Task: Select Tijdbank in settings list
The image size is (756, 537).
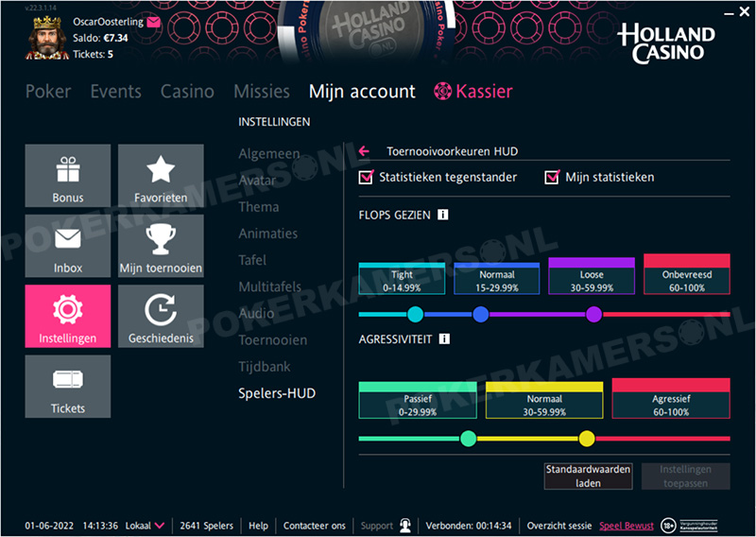Action: click(x=265, y=367)
